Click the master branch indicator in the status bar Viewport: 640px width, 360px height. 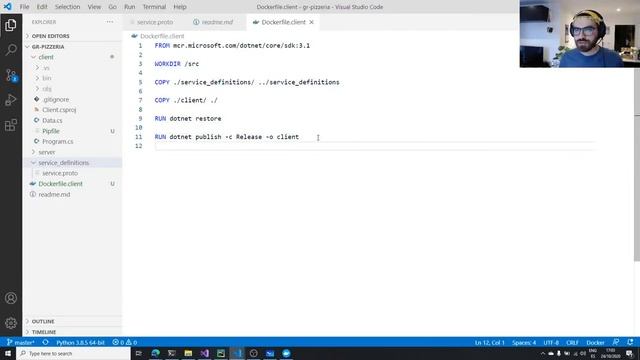[x=20, y=342]
